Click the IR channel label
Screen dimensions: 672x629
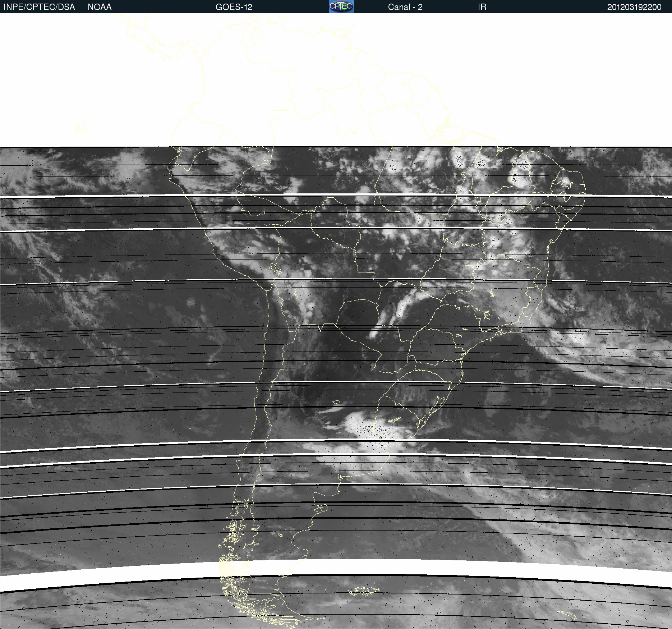click(x=482, y=7)
